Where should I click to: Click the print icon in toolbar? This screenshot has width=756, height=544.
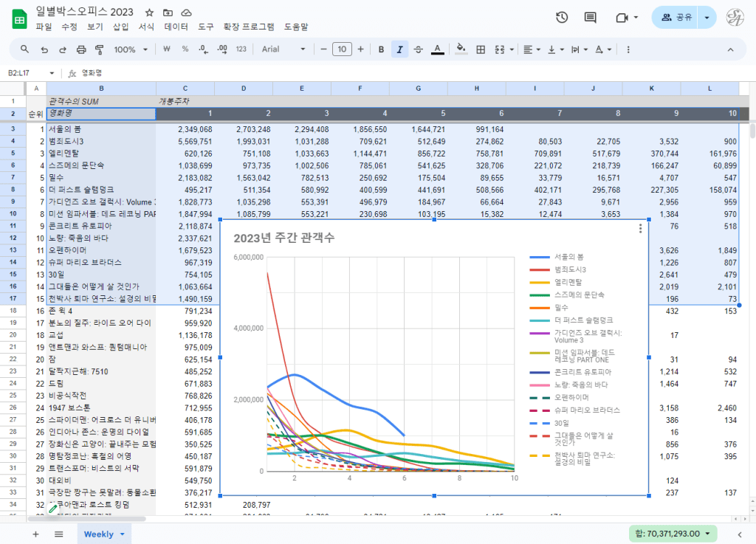click(x=81, y=49)
